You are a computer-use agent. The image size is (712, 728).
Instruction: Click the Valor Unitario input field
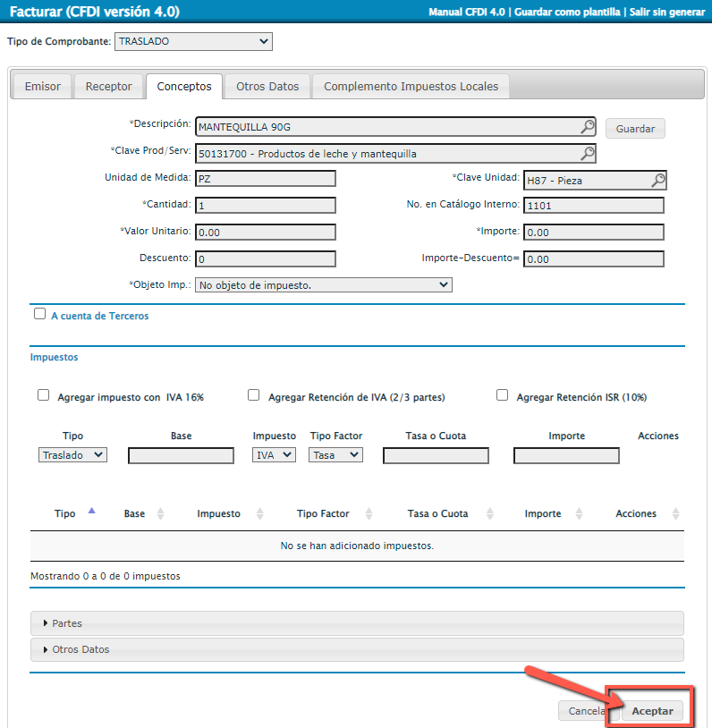265,233
